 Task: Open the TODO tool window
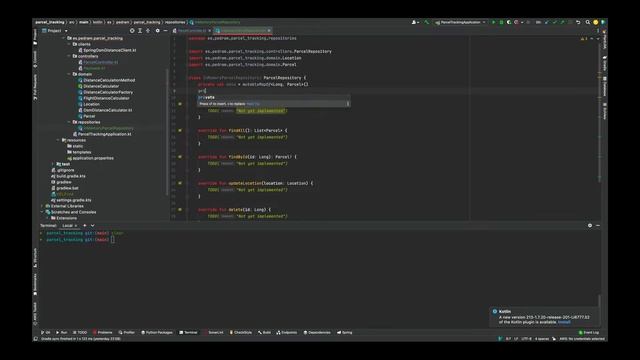click(x=80, y=333)
